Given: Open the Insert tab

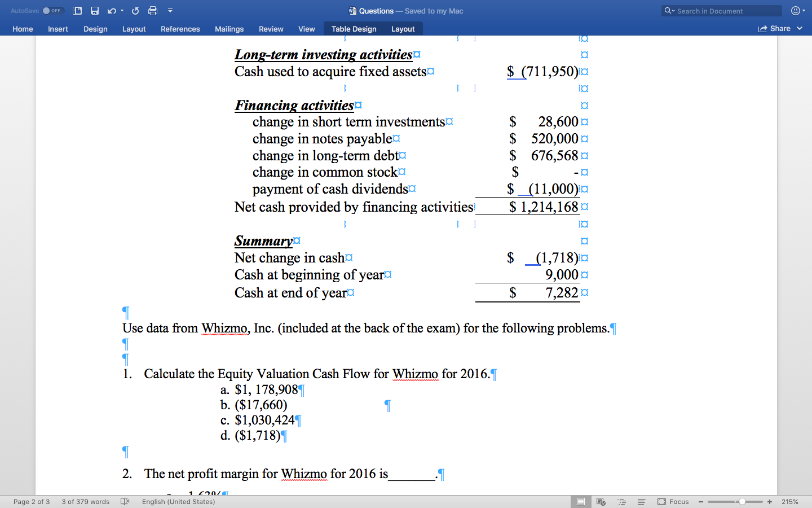Looking at the screenshot, I should click(58, 29).
